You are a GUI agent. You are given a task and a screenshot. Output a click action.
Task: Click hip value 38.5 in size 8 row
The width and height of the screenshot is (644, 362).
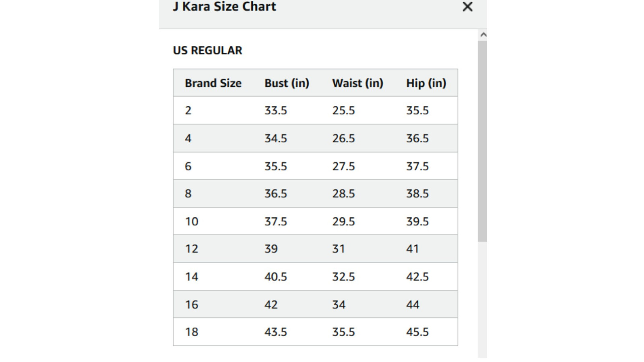[417, 194]
